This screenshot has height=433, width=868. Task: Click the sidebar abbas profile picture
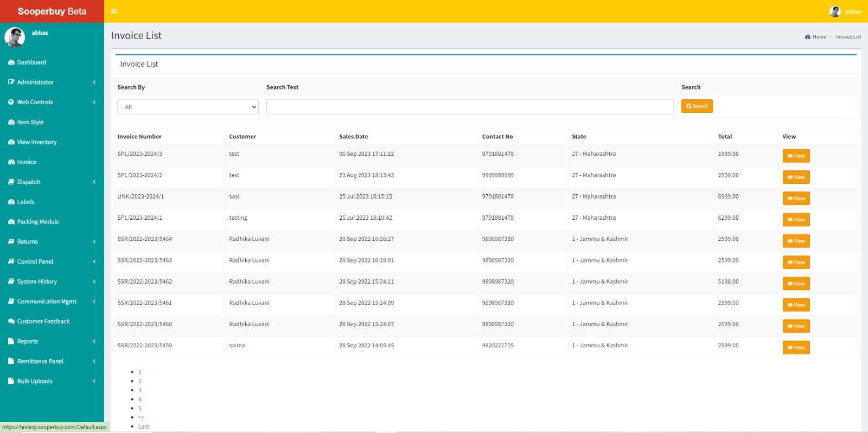(15, 37)
